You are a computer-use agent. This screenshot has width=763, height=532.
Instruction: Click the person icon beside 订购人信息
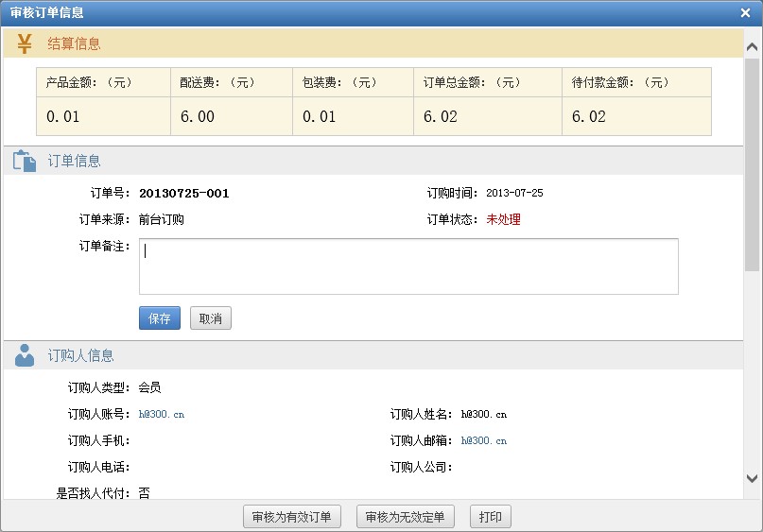(x=25, y=355)
